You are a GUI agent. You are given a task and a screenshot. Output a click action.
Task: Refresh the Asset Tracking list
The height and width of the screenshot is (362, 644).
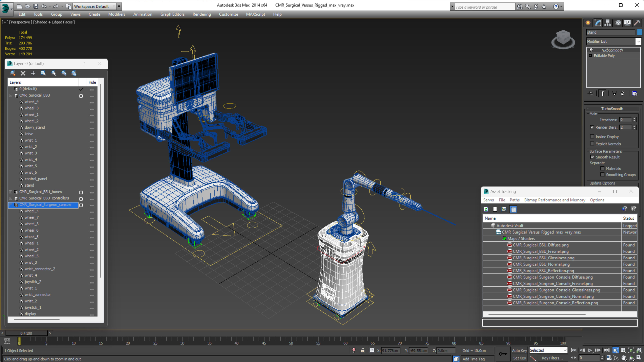click(x=486, y=209)
